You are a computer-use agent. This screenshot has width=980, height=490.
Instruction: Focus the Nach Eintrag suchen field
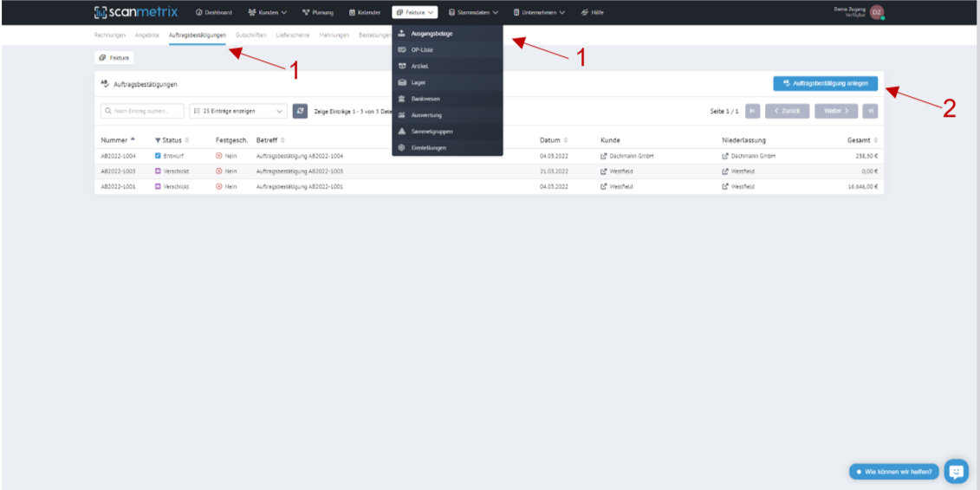[142, 111]
